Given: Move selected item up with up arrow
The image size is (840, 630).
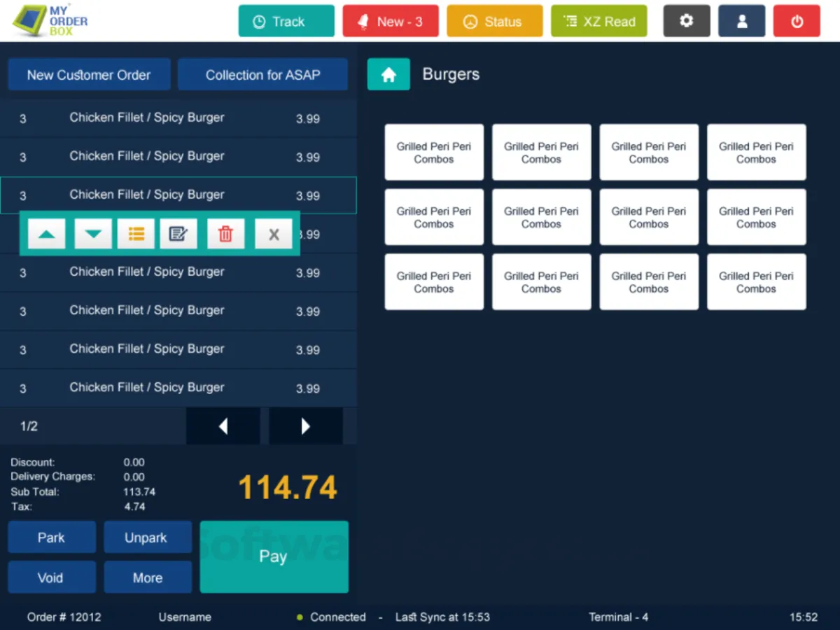Looking at the screenshot, I should [47, 234].
